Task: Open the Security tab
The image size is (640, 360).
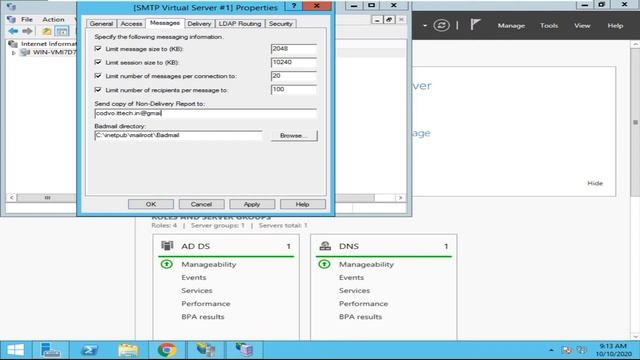Action: (280, 24)
